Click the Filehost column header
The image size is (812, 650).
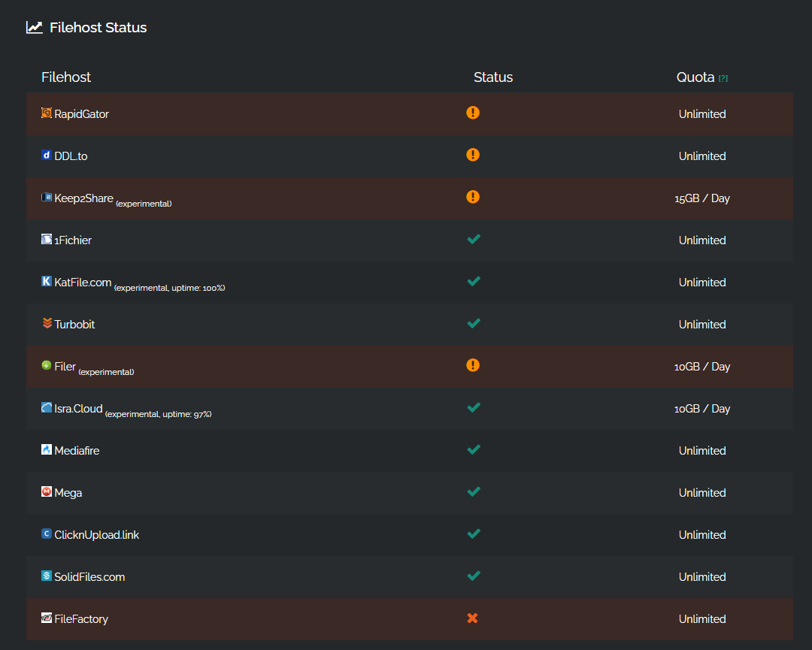point(65,77)
